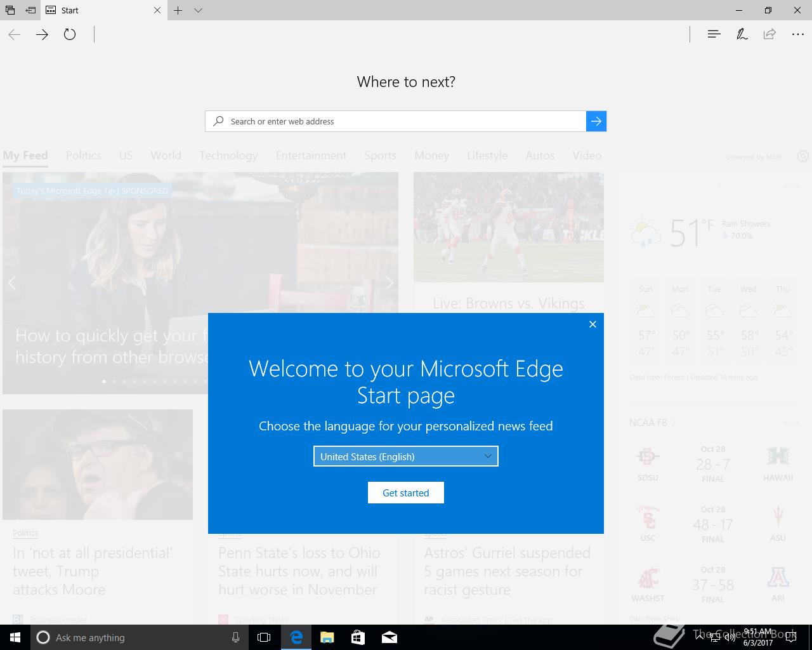
Task: Expand the tab preview chevron
Action: [x=198, y=10]
